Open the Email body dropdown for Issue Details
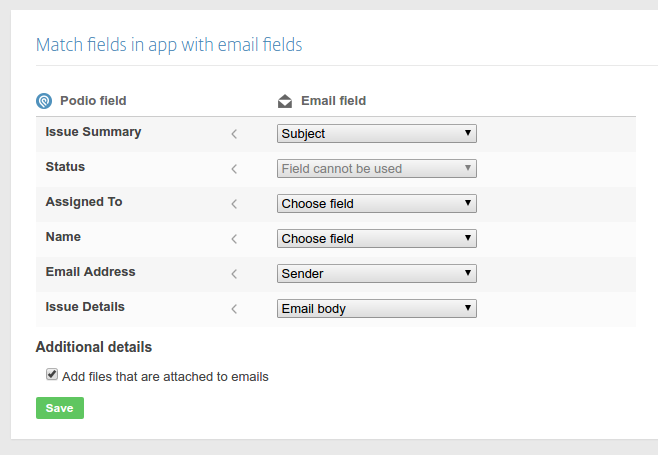This screenshot has height=455, width=658. (377, 309)
